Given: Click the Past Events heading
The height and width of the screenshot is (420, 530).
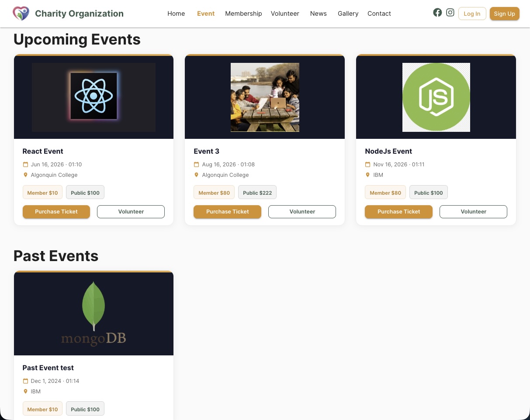Looking at the screenshot, I should (x=56, y=256).
